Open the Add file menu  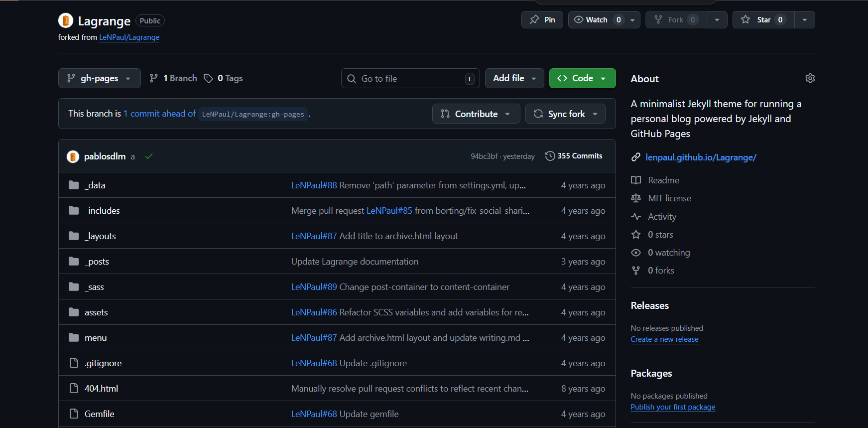514,78
